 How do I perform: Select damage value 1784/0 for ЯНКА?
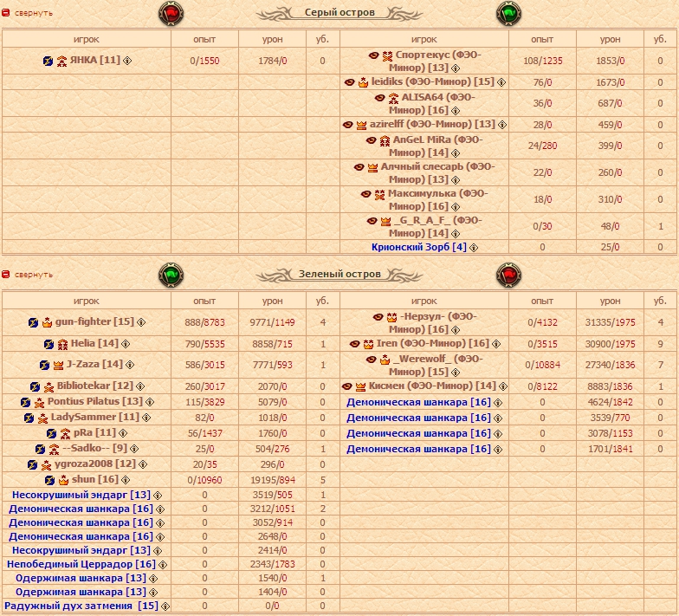tap(272, 61)
